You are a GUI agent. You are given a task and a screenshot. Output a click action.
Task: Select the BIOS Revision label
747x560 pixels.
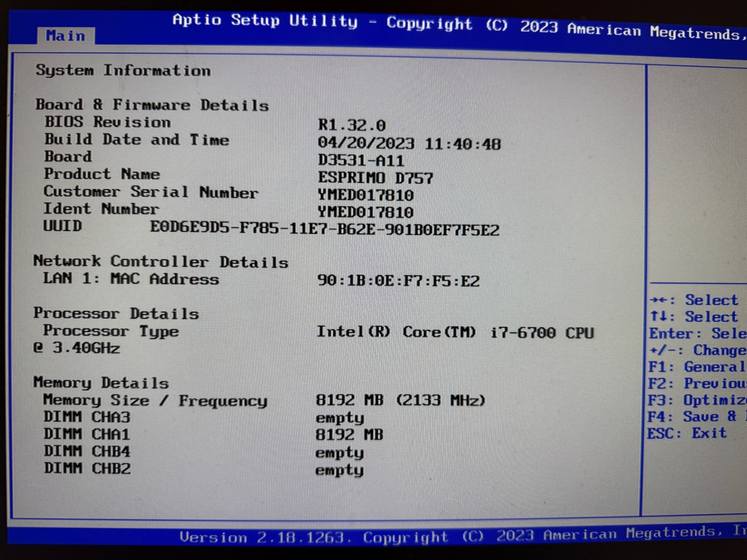[x=108, y=122]
